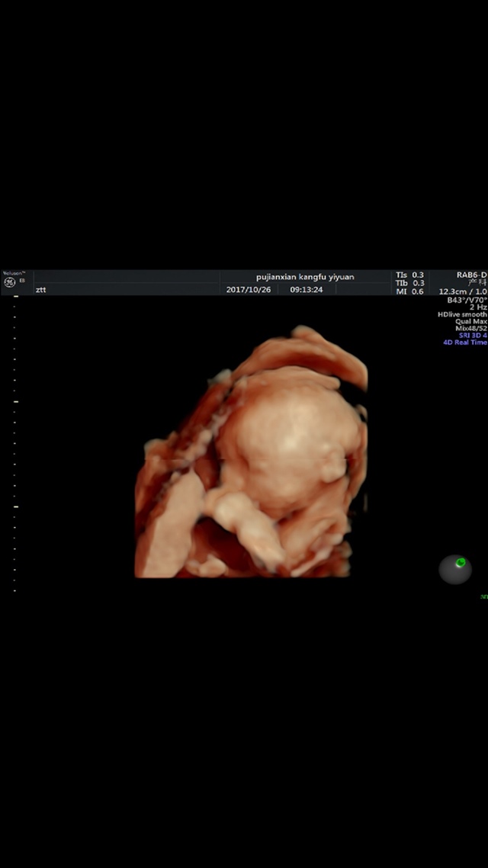This screenshot has width=488, height=868.
Task: Select the TIb 0.3 reading
Action: click(409, 283)
